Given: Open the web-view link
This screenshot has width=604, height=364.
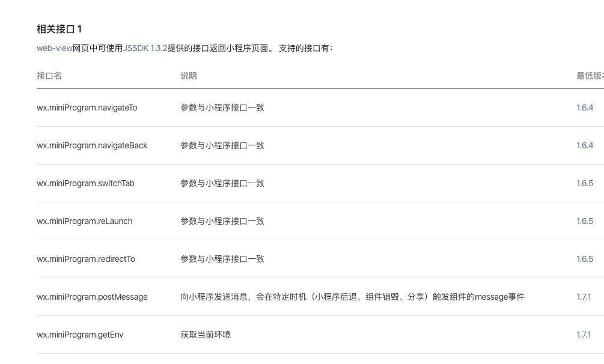Looking at the screenshot, I should click(x=54, y=48).
